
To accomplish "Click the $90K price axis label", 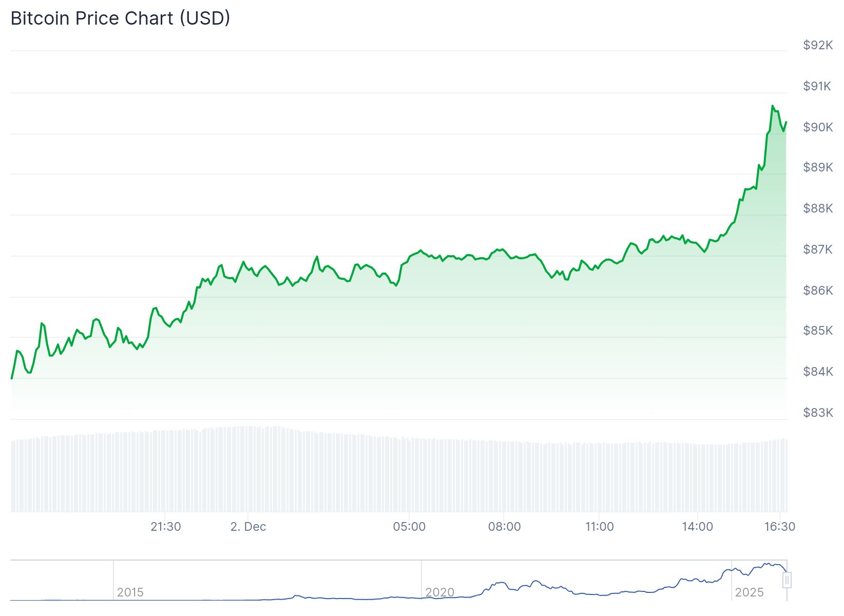I will pos(818,127).
